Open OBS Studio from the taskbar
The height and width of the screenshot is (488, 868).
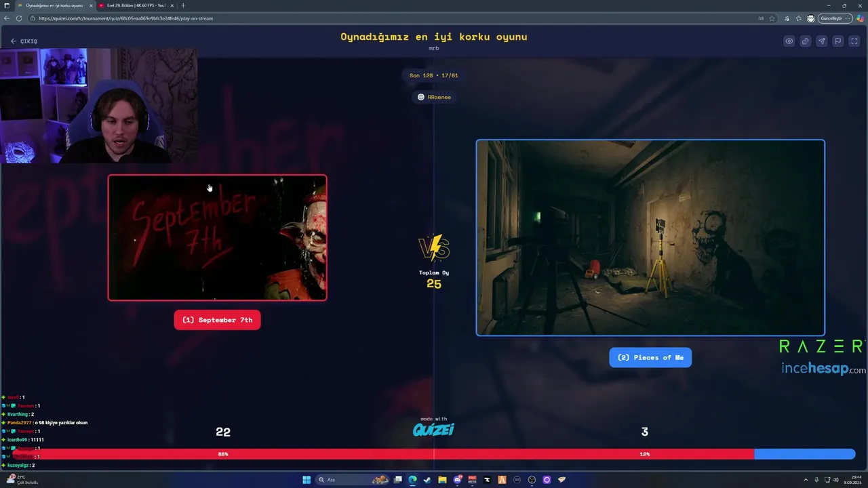pyautogui.click(x=532, y=480)
